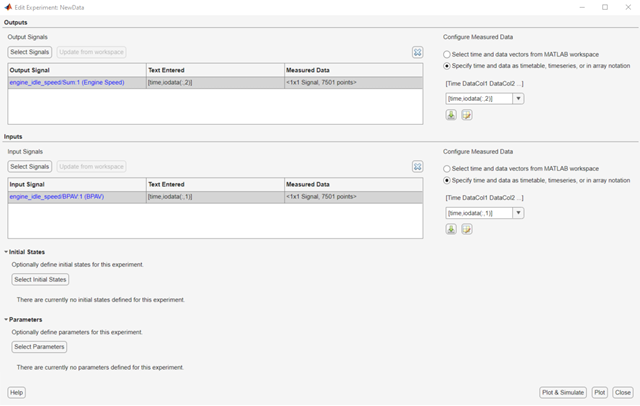This screenshot has width=640, height=406.
Task: Click the import data icon under Inputs
Action: pos(451,229)
